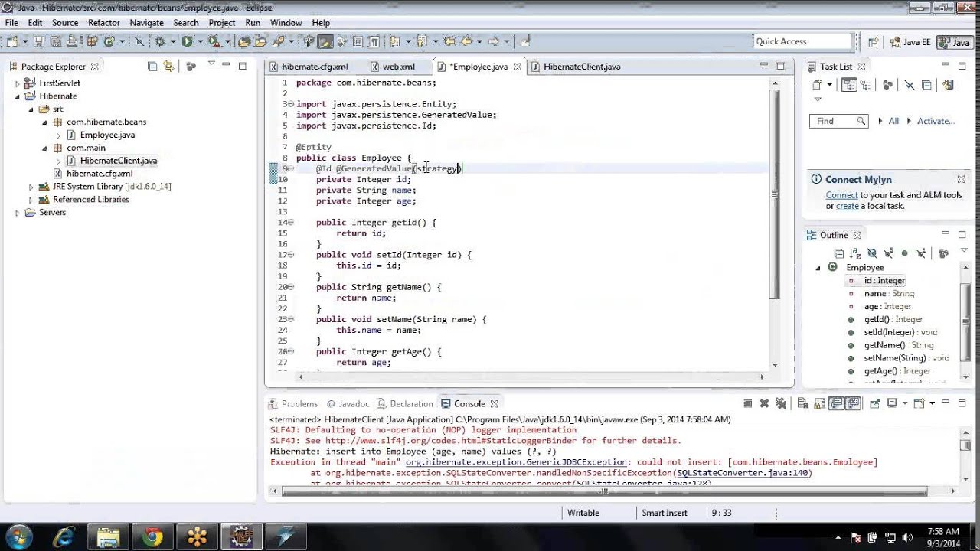The width and height of the screenshot is (980, 551).
Task: Click the Debug bug icon in toolbar
Action: point(159,42)
